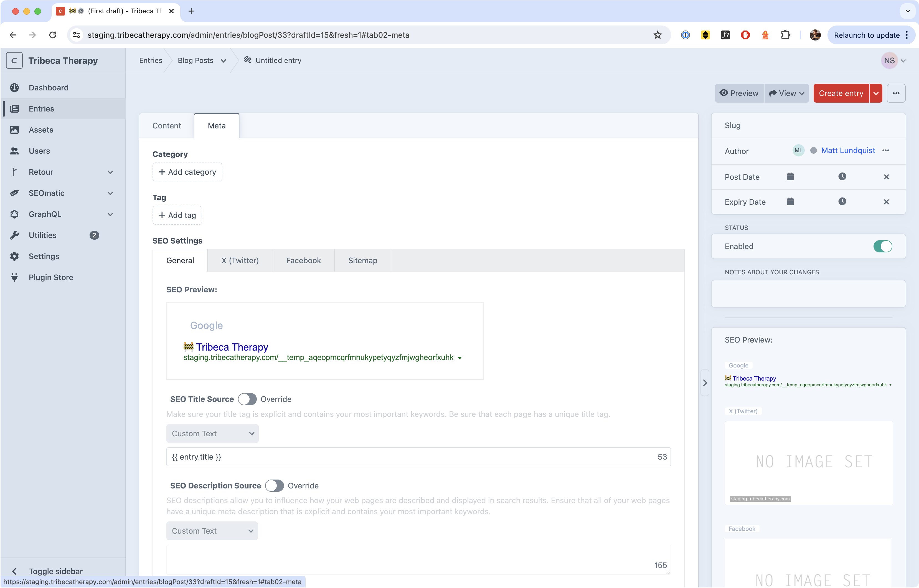Click the Expiry Date calendar icon
The width and height of the screenshot is (919, 588).
[790, 201]
